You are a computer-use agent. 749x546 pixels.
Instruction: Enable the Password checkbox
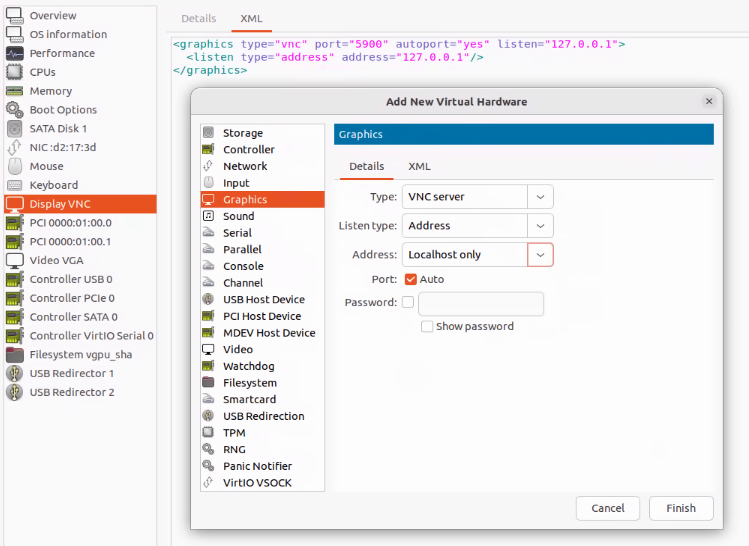click(x=408, y=302)
